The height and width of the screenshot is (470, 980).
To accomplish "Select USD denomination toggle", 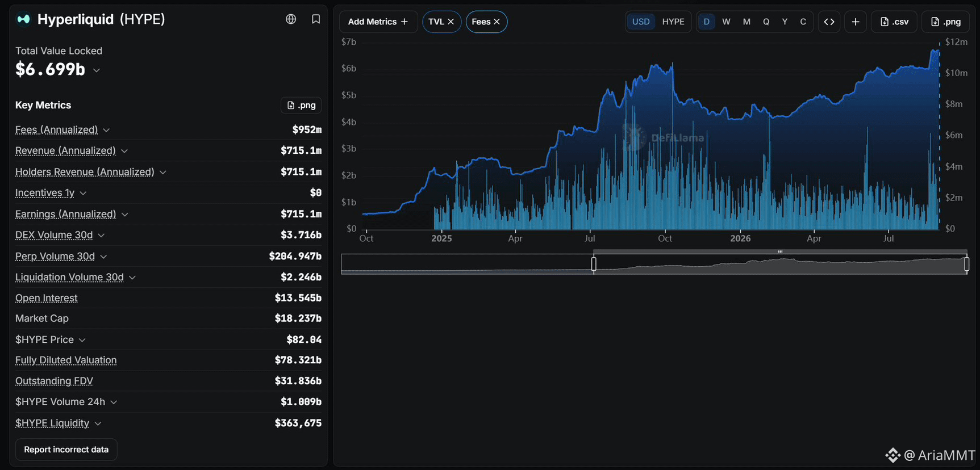I will pyautogui.click(x=641, y=22).
